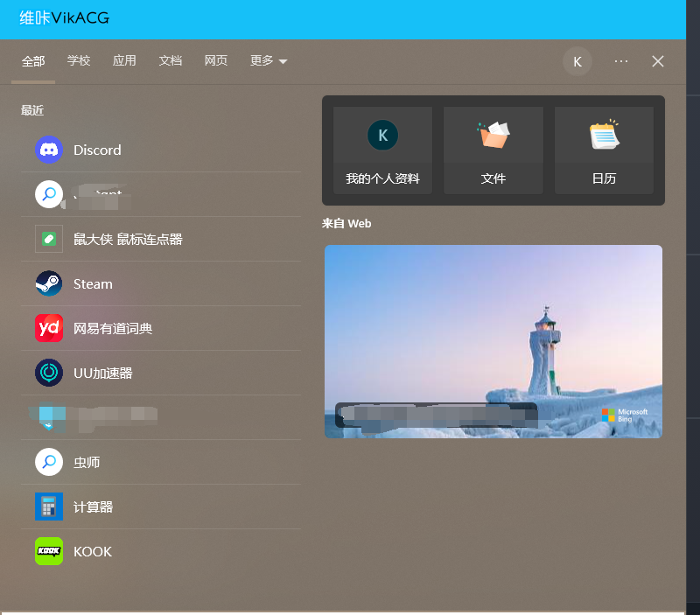Expand the 更多 dropdown filter
The height and width of the screenshot is (615, 700).
(269, 61)
